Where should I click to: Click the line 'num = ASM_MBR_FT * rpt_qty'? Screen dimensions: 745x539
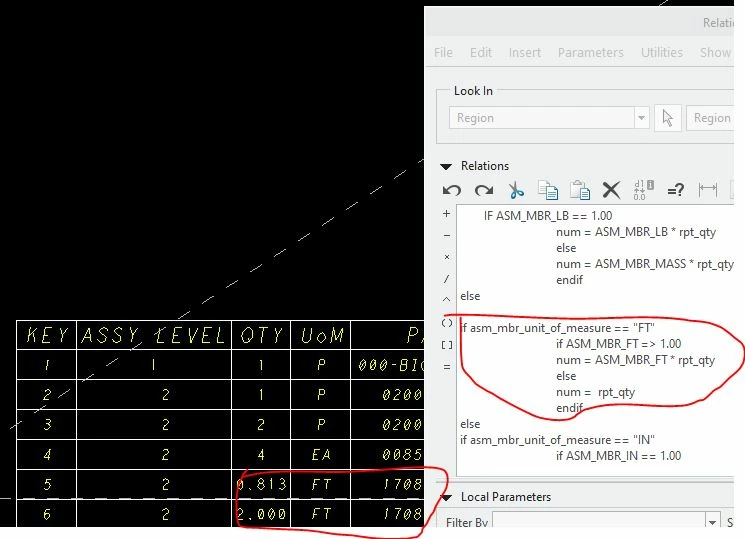[x=635, y=360]
